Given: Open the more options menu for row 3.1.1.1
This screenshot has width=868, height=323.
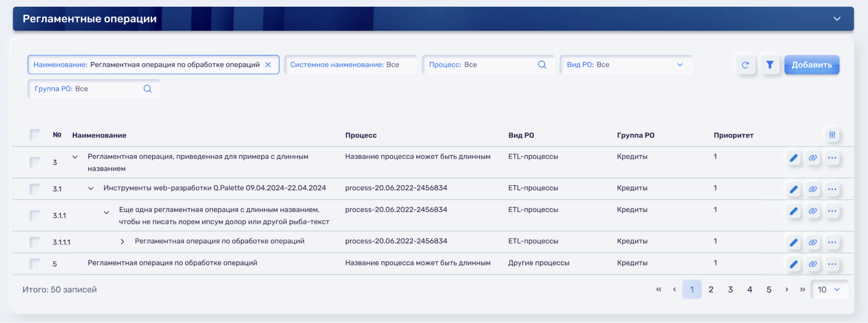Looking at the screenshot, I should tap(832, 243).
